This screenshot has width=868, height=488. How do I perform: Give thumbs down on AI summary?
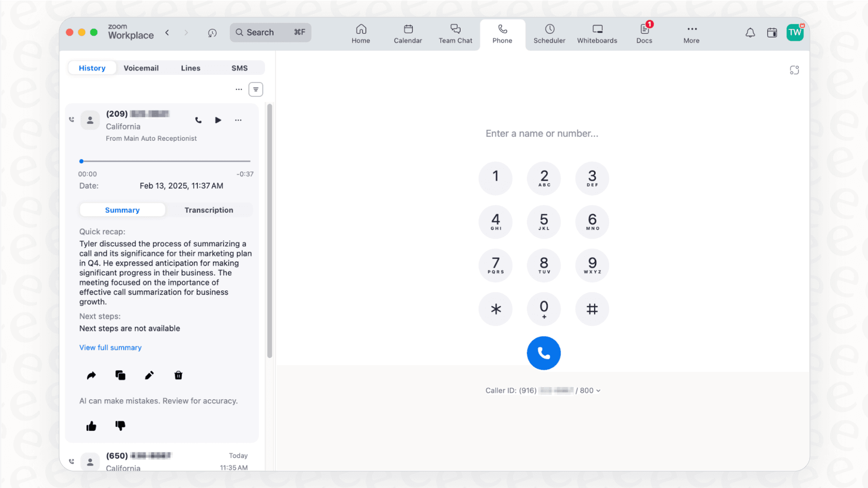point(120,426)
